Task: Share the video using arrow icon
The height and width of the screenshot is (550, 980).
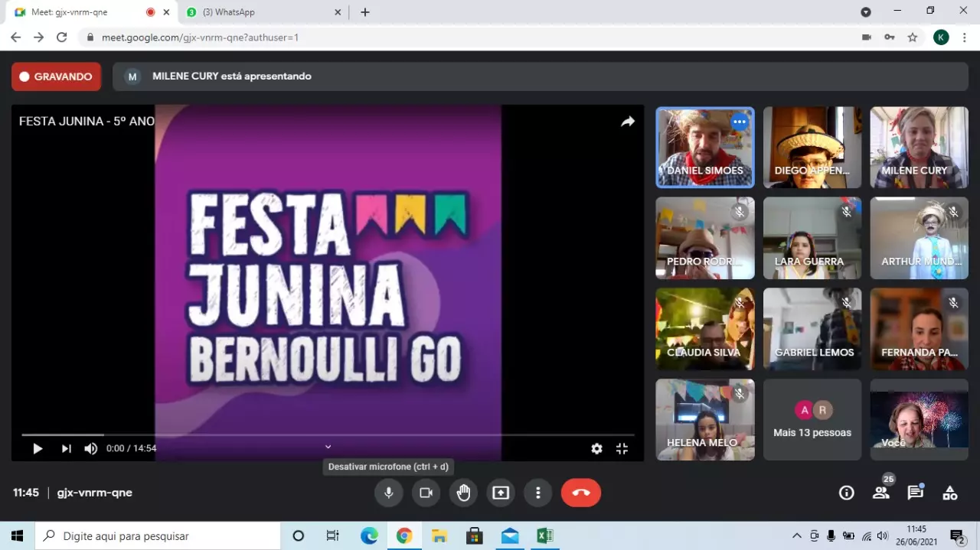Action: (x=628, y=122)
